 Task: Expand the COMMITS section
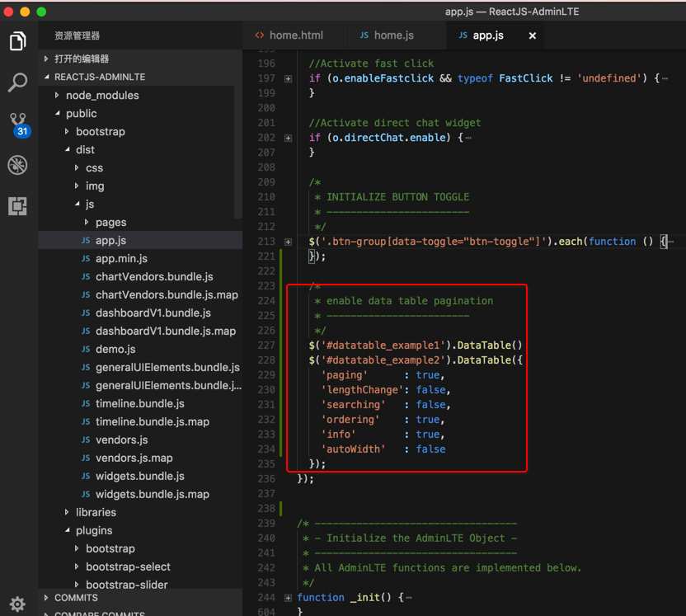click(76, 598)
